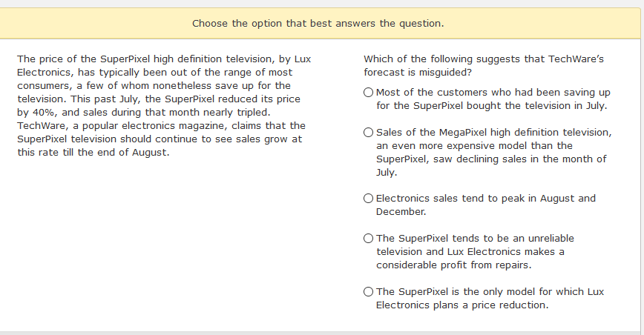Click 'forecast is misguided?' in the question
This screenshot has height=335, width=644.
pyautogui.click(x=418, y=72)
